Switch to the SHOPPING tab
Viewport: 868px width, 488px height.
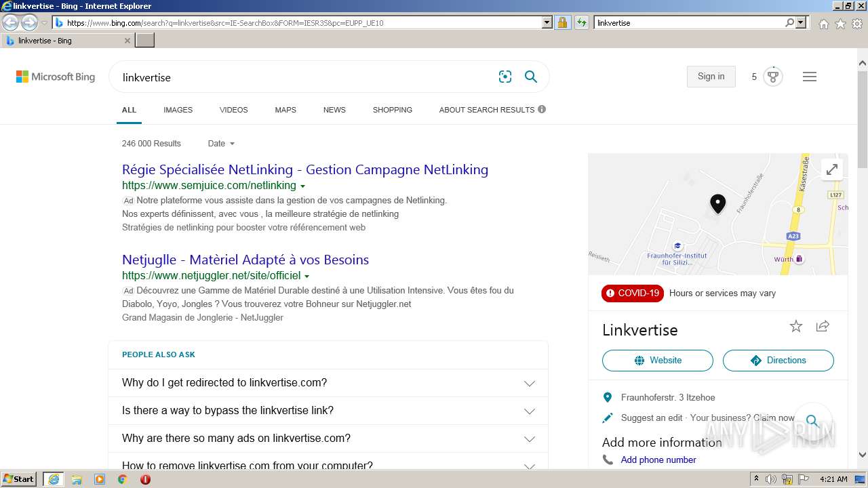pos(392,110)
